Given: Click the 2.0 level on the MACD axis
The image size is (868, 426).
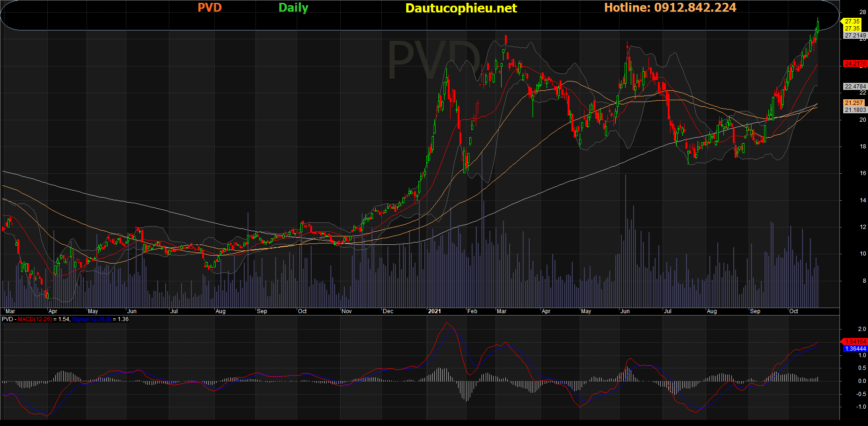Looking at the screenshot, I should [x=862, y=329].
